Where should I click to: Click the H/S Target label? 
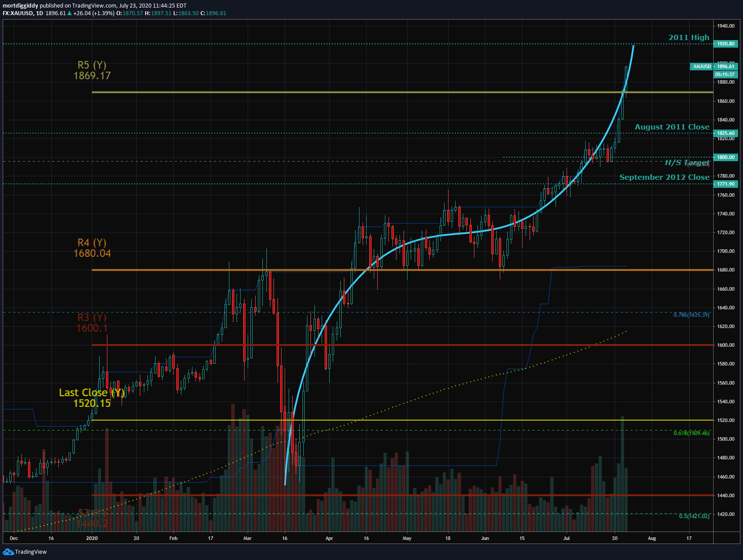click(687, 163)
